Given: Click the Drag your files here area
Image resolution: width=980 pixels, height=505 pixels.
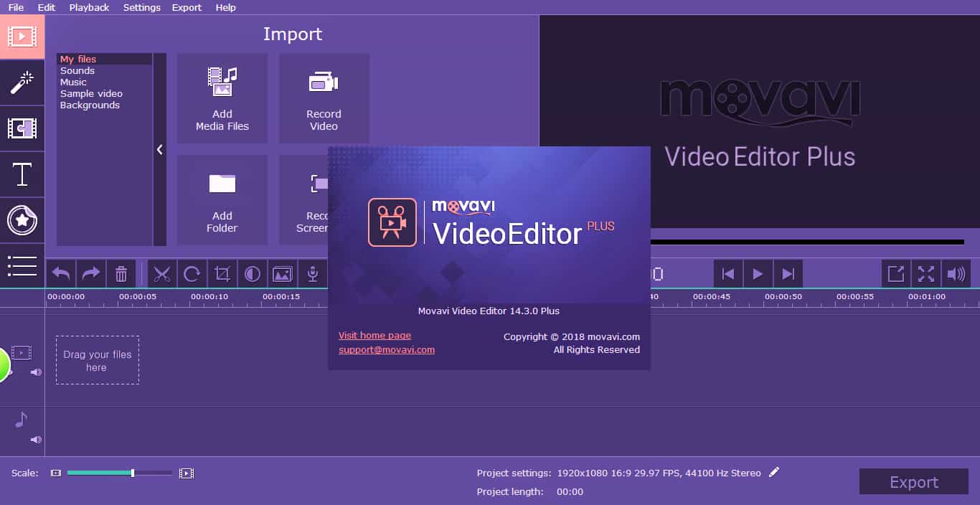Looking at the screenshot, I should 98,360.
